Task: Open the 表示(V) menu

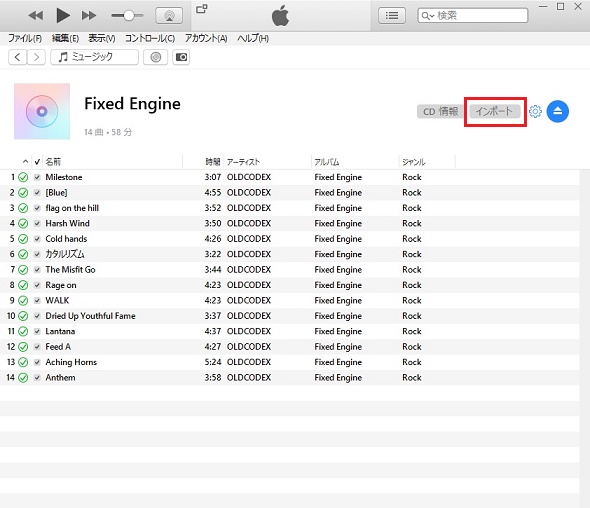Action: click(102, 38)
